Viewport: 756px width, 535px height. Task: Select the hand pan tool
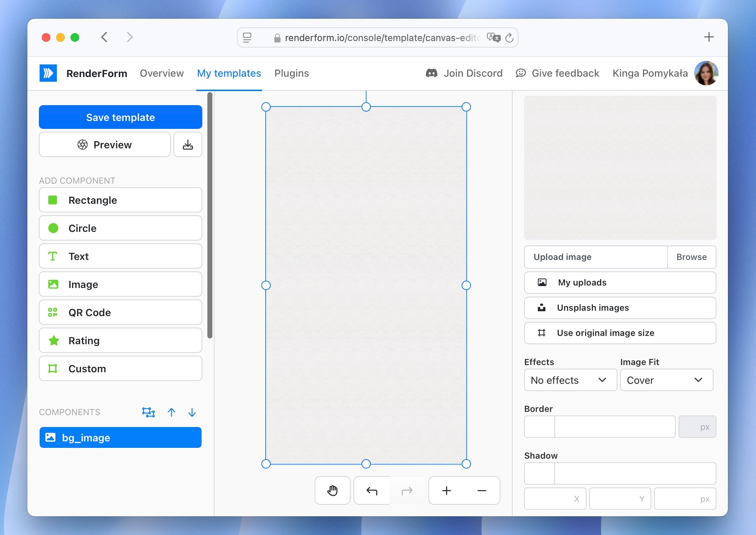click(332, 490)
